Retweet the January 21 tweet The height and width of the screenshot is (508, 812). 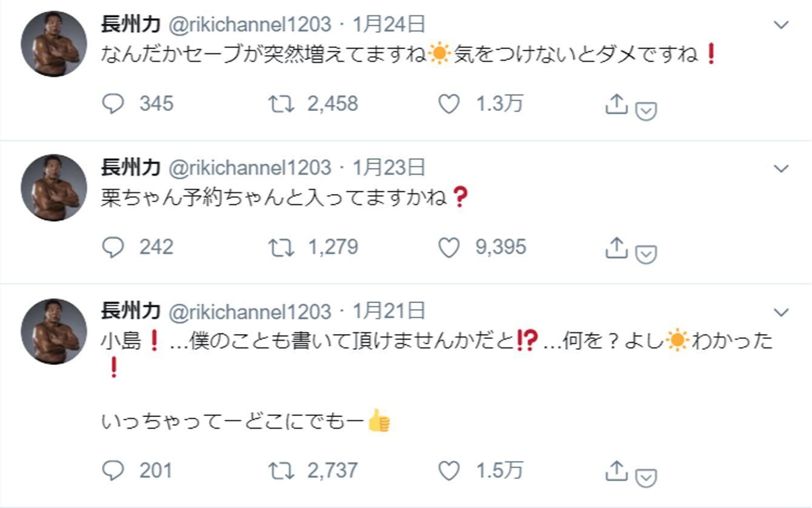coord(281,470)
